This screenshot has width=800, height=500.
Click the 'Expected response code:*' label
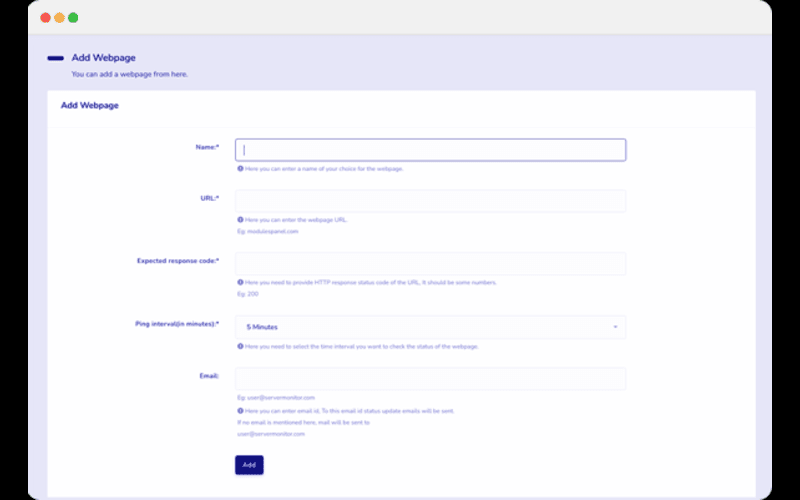178,261
